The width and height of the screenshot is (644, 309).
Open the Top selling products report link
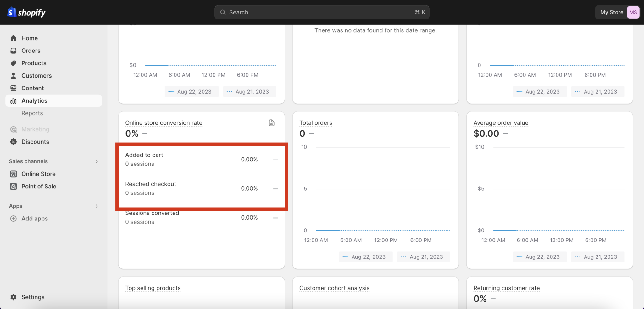(153, 288)
